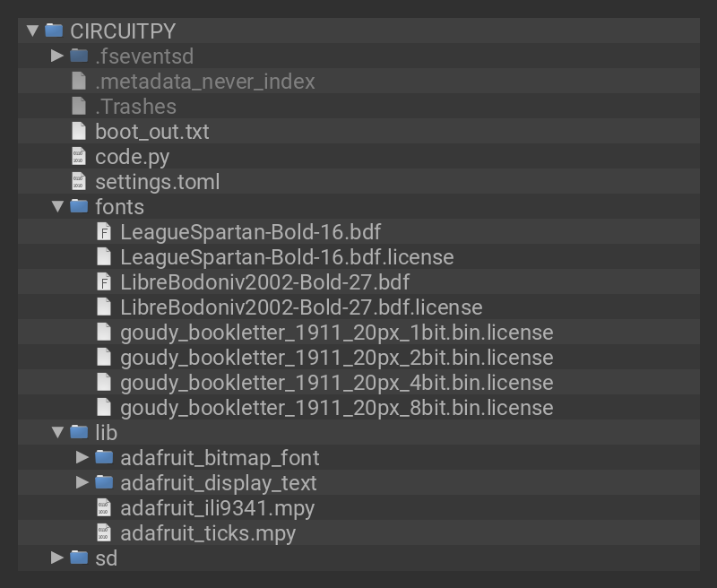Expand the sd folder arrow
This screenshot has height=588, width=717.
click(57, 558)
